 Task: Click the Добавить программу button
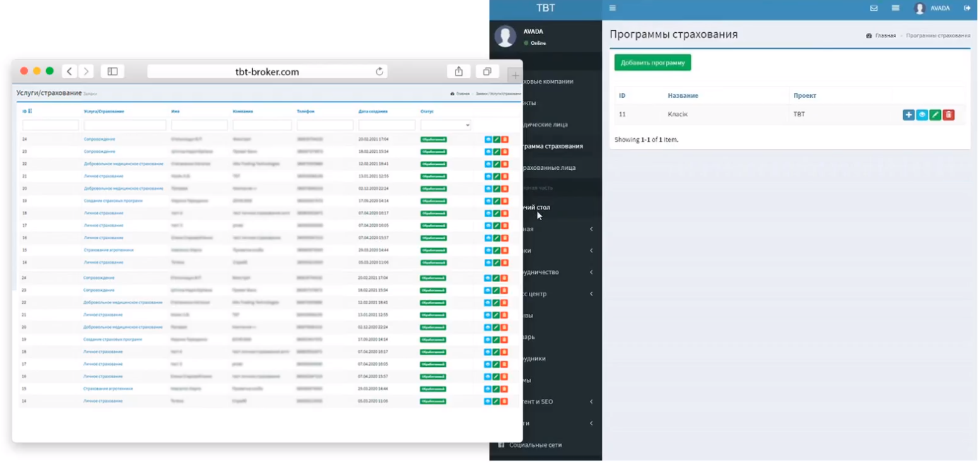pos(652,62)
